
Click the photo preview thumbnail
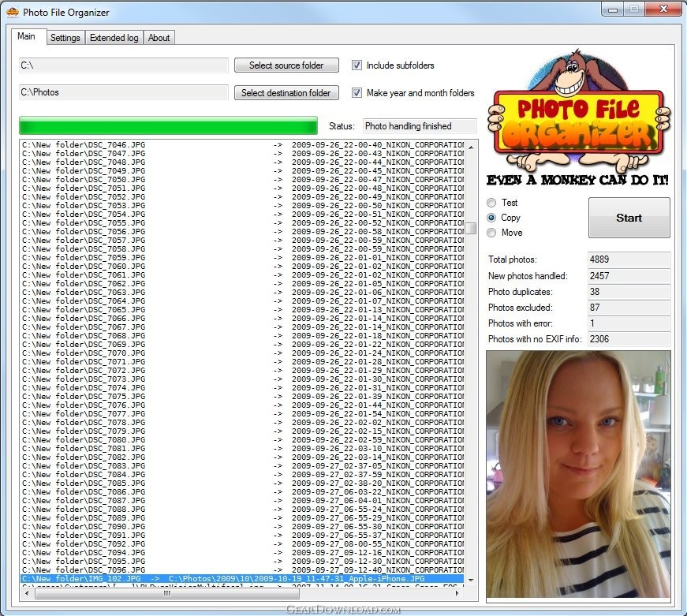[578, 474]
